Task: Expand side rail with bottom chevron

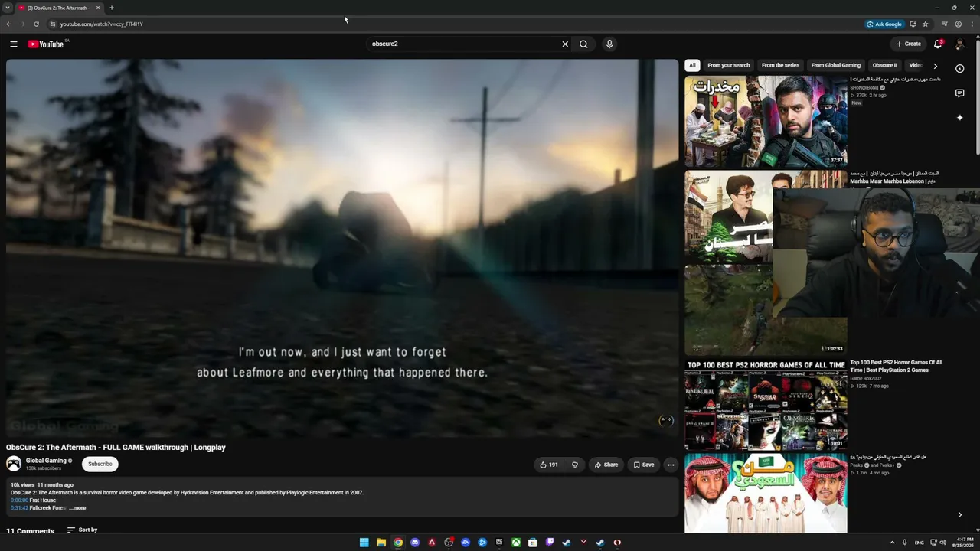Action: point(960,515)
